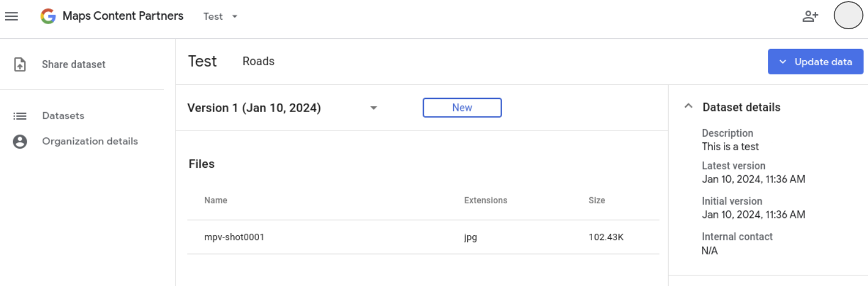
Task: Go to Datasets in sidebar
Action: (x=63, y=116)
